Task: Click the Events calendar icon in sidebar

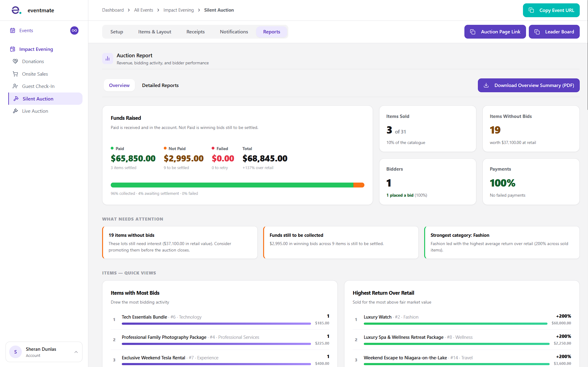Action: [13, 30]
